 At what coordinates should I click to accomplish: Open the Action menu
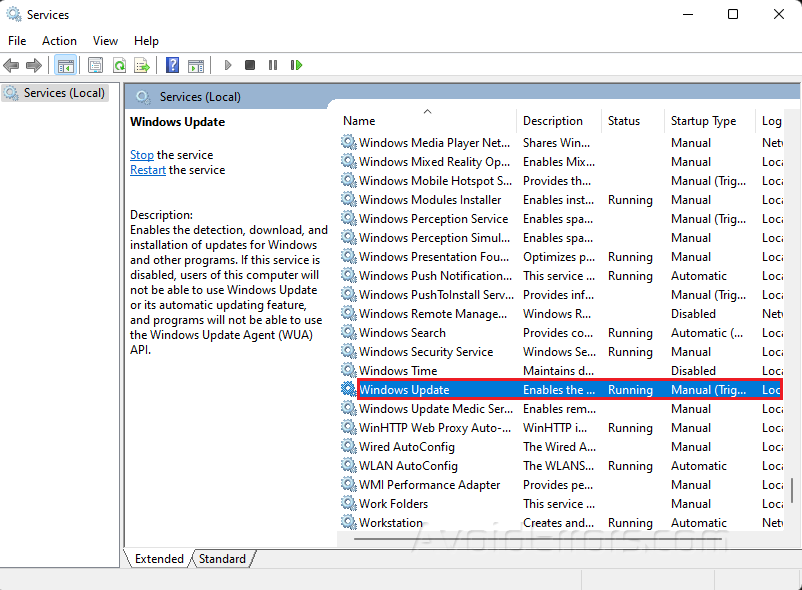click(x=59, y=41)
